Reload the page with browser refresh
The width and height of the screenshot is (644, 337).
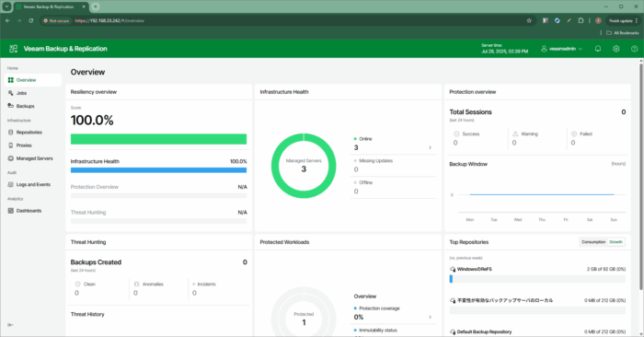click(30, 20)
